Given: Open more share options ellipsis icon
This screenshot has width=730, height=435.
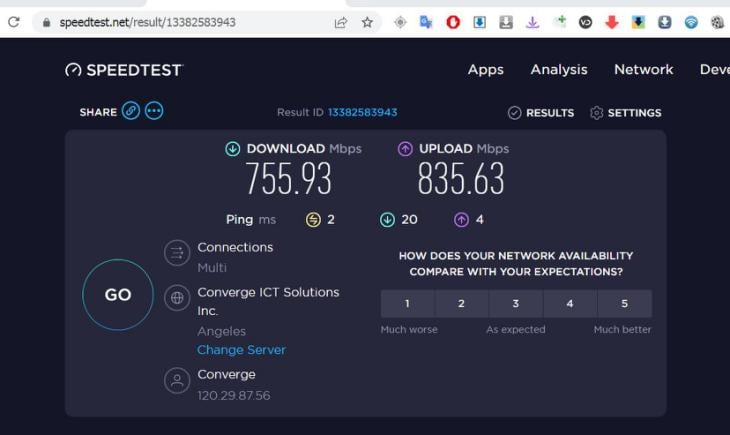Looking at the screenshot, I should [x=154, y=111].
